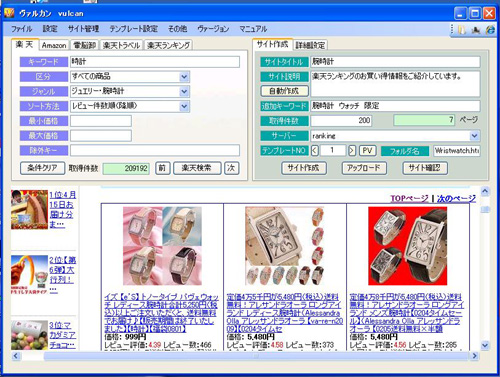
Task: Click the 自動作成 button
Action: pyautogui.click(x=284, y=91)
